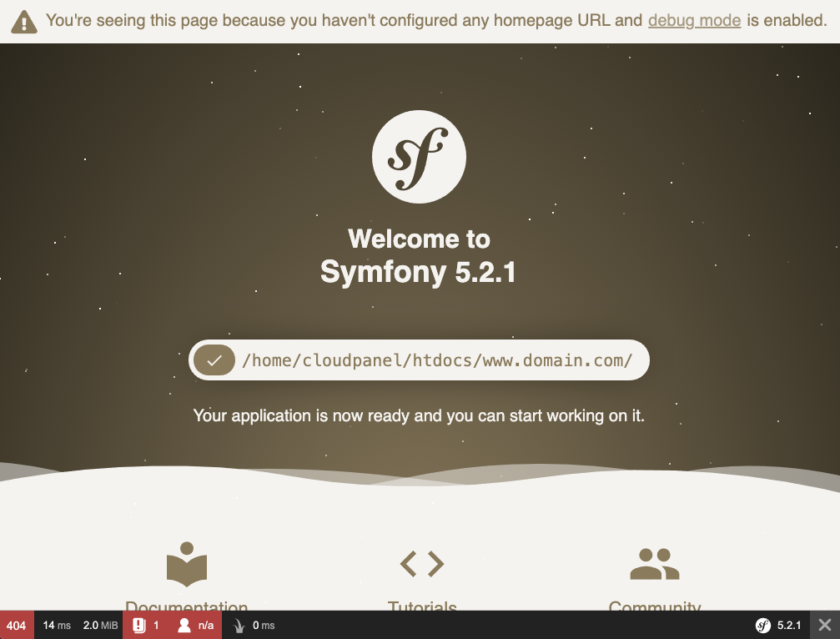Open the logs panel showing 1 error
840x639 pixels.
[145, 625]
